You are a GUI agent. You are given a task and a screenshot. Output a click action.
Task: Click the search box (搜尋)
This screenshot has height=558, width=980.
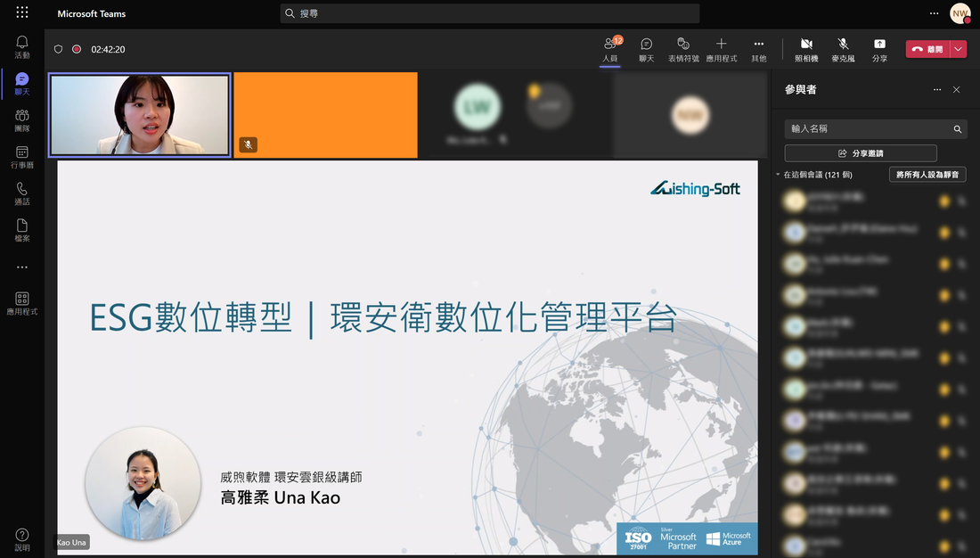489,13
